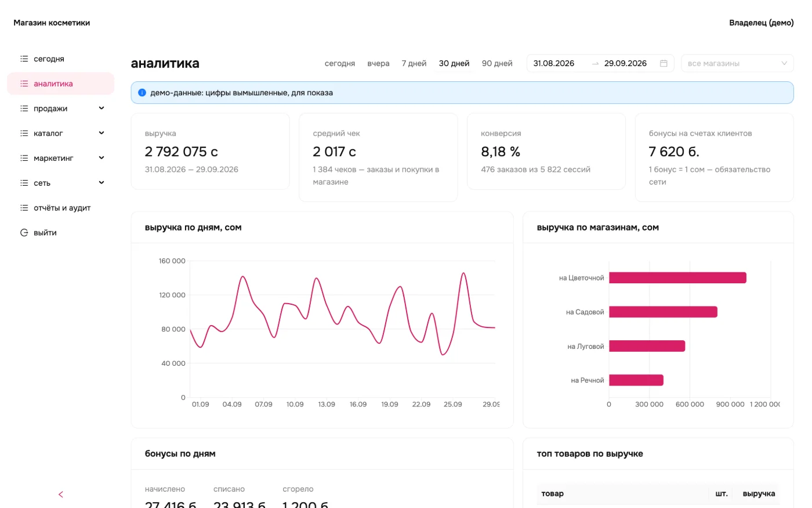Click the выручка value 2 792 075 с
The height and width of the screenshot is (508, 812).
pyautogui.click(x=182, y=152)
